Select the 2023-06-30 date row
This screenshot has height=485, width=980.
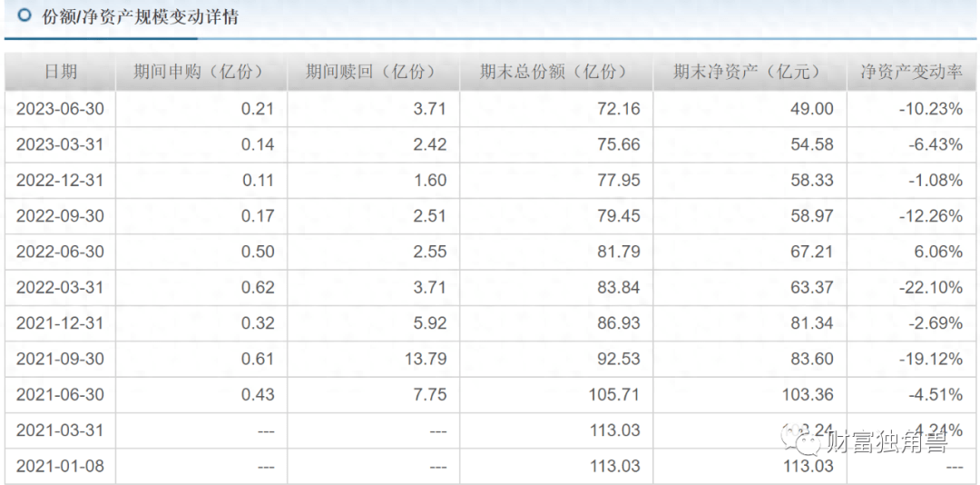coord(60,109)
